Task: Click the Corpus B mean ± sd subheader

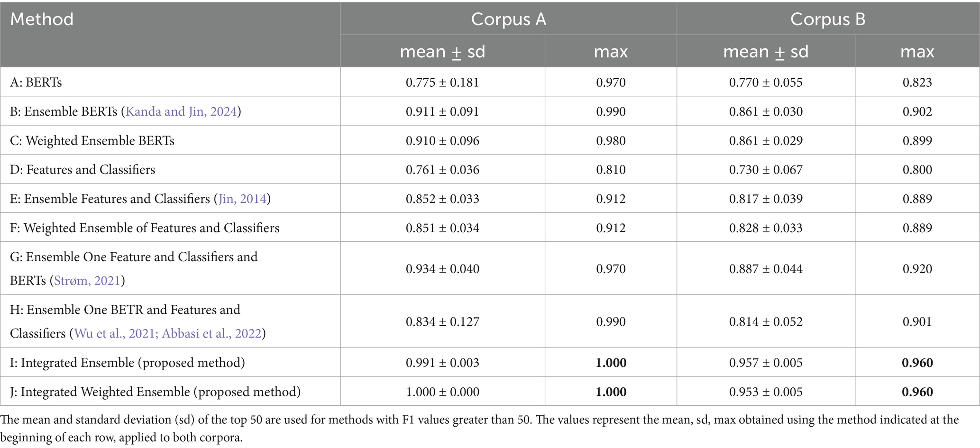Action: point(765,52)
